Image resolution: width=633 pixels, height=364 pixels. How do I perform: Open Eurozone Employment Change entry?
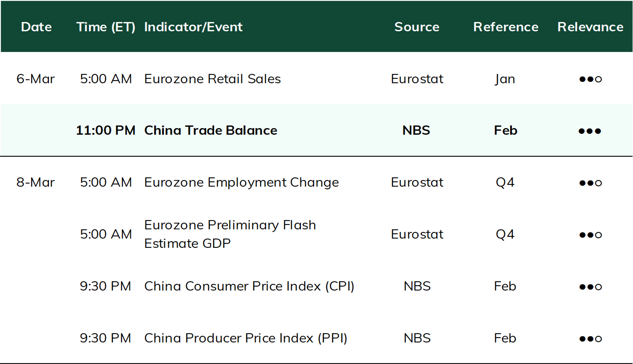241,182
